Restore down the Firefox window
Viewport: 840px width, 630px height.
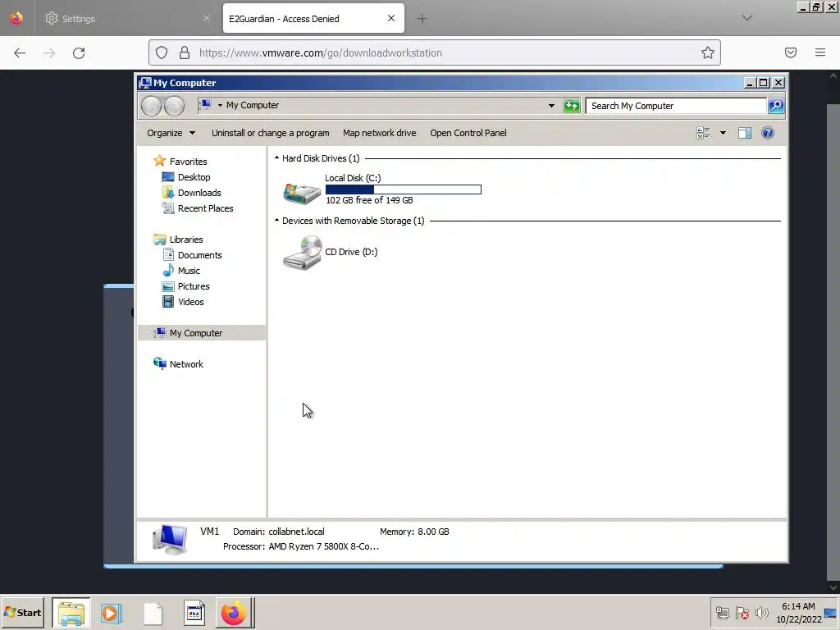coord(816,7)
